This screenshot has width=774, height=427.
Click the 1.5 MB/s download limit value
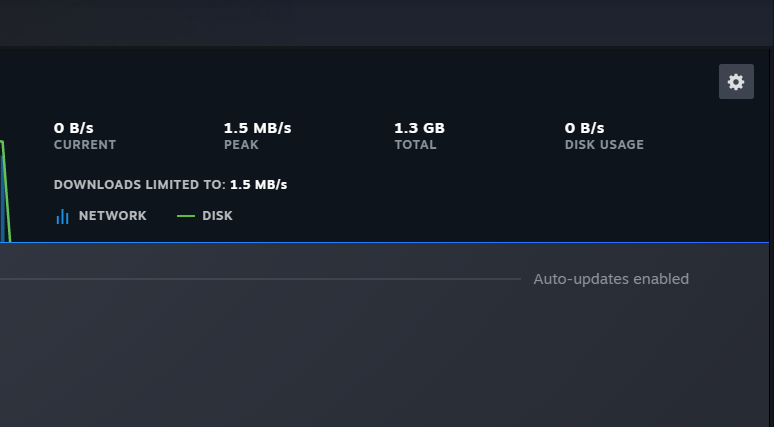pyautogui.click(x=259, y=185)
